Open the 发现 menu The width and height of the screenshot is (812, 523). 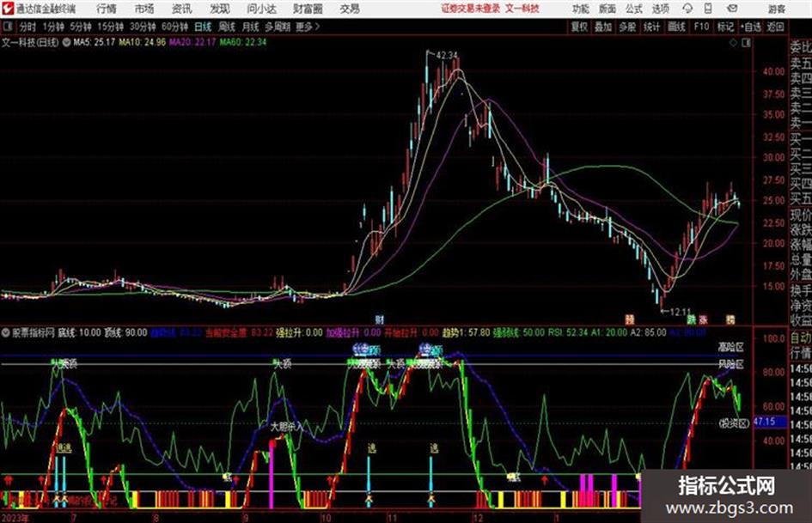(x=220, y=9)
